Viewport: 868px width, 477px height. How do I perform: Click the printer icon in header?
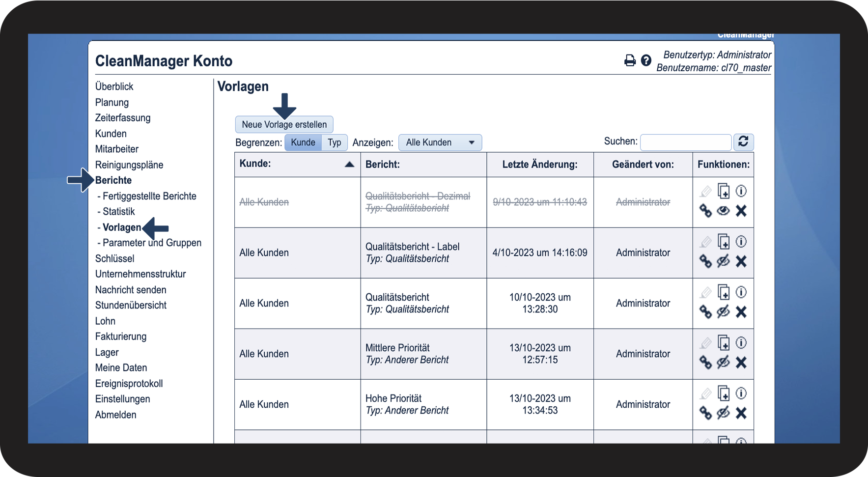[630, 60]
